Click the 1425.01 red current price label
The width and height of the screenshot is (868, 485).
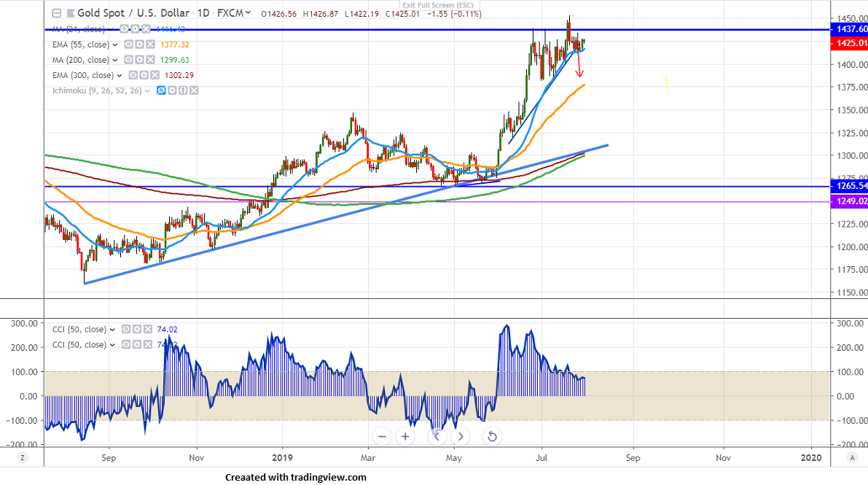pyautogui.click(x=849, y=43)
